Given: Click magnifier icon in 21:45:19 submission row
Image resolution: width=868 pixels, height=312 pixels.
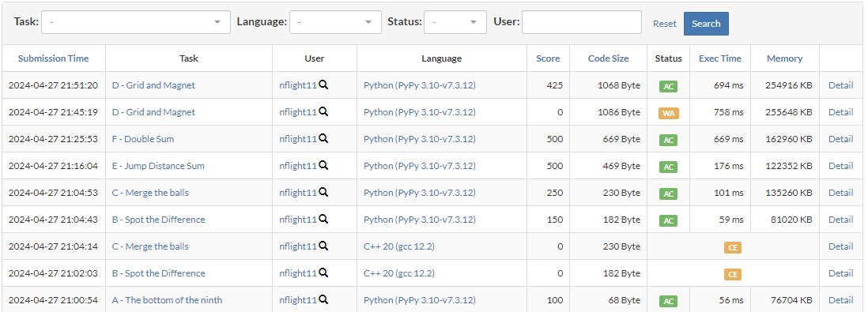Looking at the screenshot, I should [323, 111].
